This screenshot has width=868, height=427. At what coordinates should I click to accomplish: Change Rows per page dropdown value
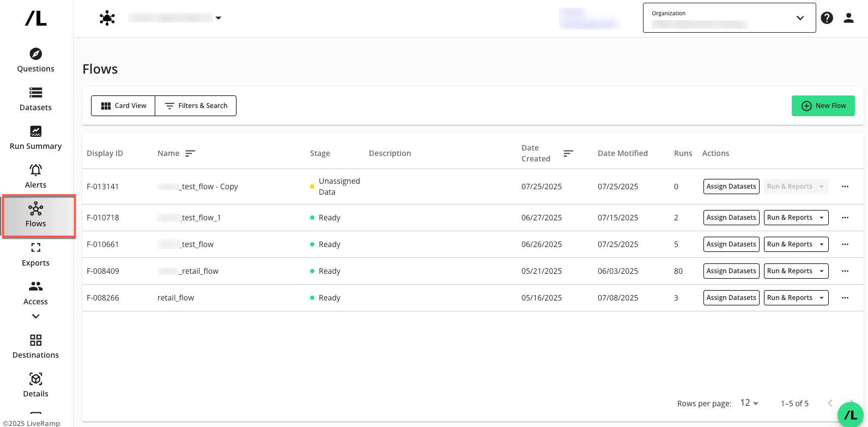click(x=749, y=403)
